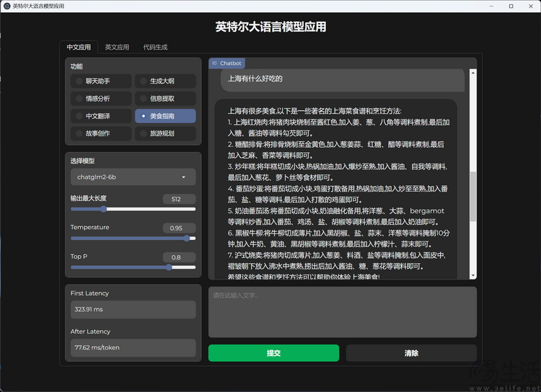This screenshot has height=392, width=541.
Task: Click the green 提交 button
Action: pyautogui.click(x=273, y=353)
